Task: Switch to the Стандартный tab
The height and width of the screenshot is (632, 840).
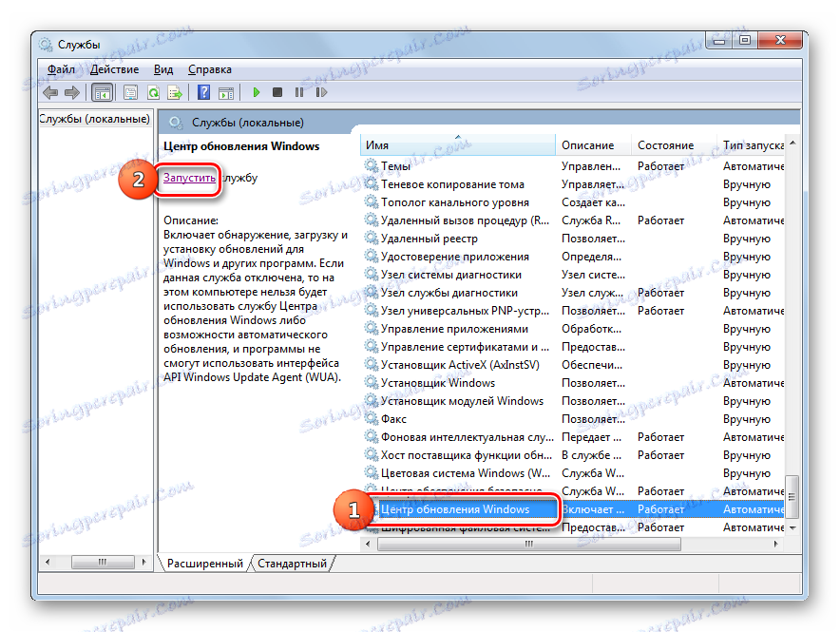Action: coord(292,564)
